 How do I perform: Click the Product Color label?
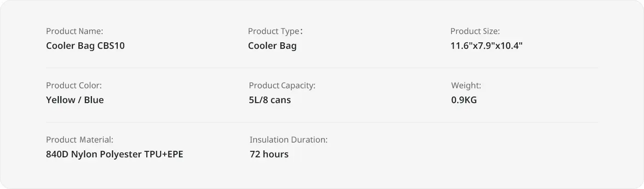pyautogui.click(x=74, y=86)
